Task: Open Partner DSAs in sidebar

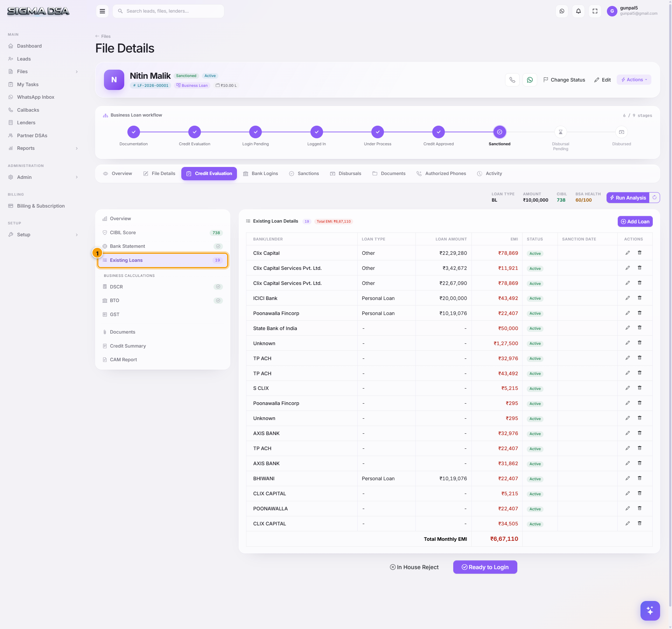Action: tap(43, 135)
